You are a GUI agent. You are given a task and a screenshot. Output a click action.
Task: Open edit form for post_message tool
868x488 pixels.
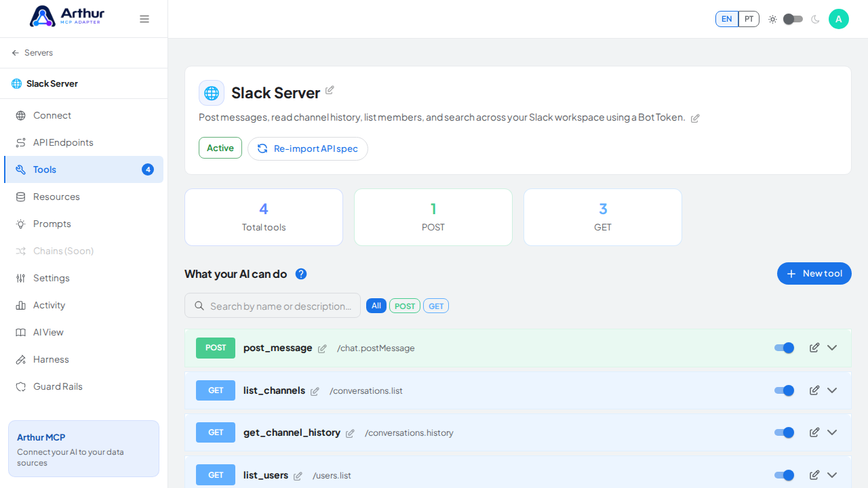pyautogui.click(x=814, y=348)
